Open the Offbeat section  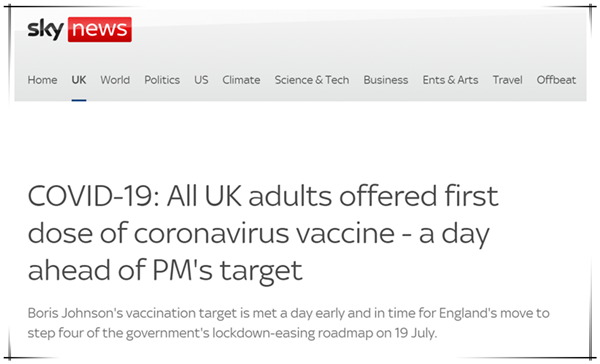(x=556, y=80)
